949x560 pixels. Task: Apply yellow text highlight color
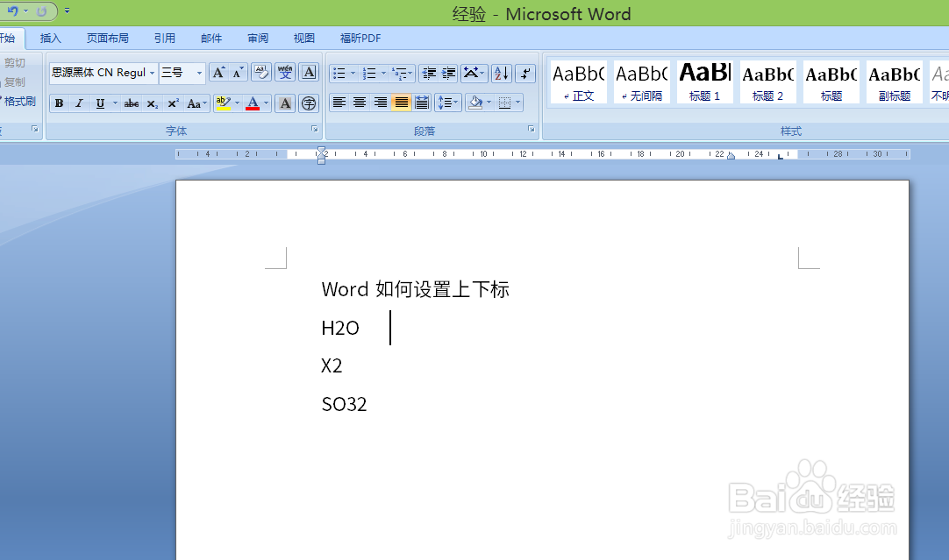coord(224,103)
